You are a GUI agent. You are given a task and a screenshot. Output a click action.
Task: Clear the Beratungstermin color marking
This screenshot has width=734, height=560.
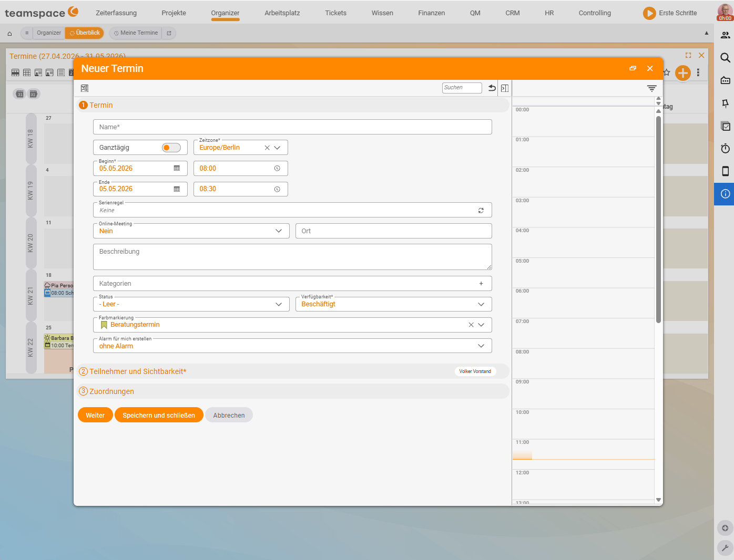tap(471, 325)
